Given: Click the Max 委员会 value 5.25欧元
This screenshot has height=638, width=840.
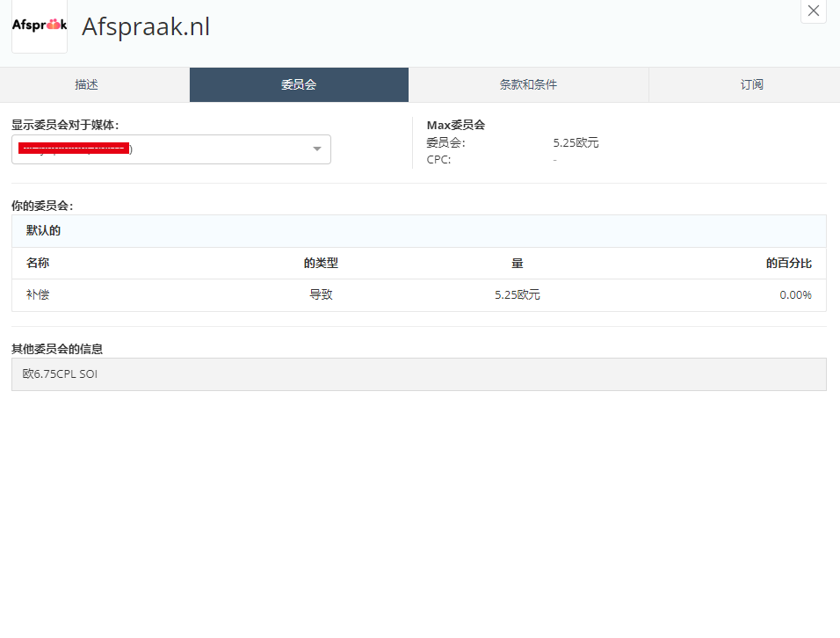Looking at the screenshot, I should coord(576,142).
